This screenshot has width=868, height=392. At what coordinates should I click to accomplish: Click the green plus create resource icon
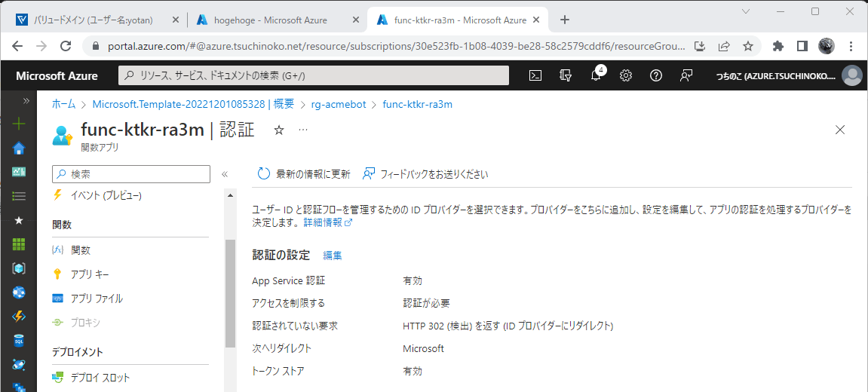19,124
